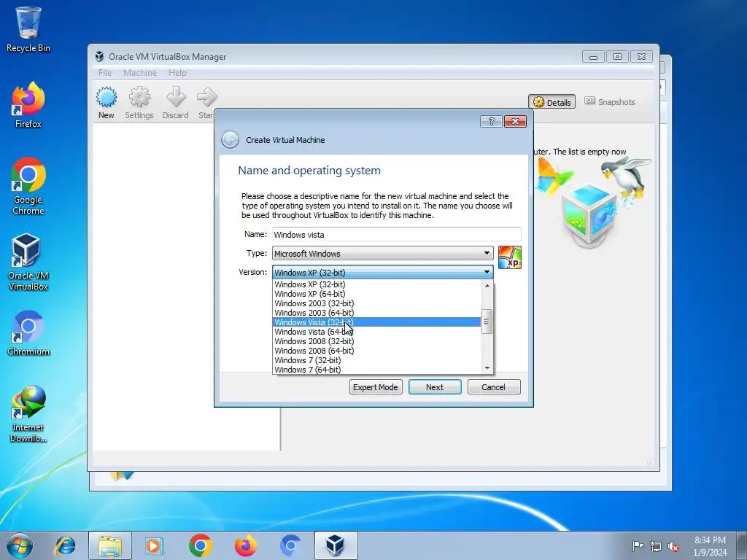Click the Action Center flag tray icon
747x560 pixels.
pyautogui.click(x=638, y=545)
